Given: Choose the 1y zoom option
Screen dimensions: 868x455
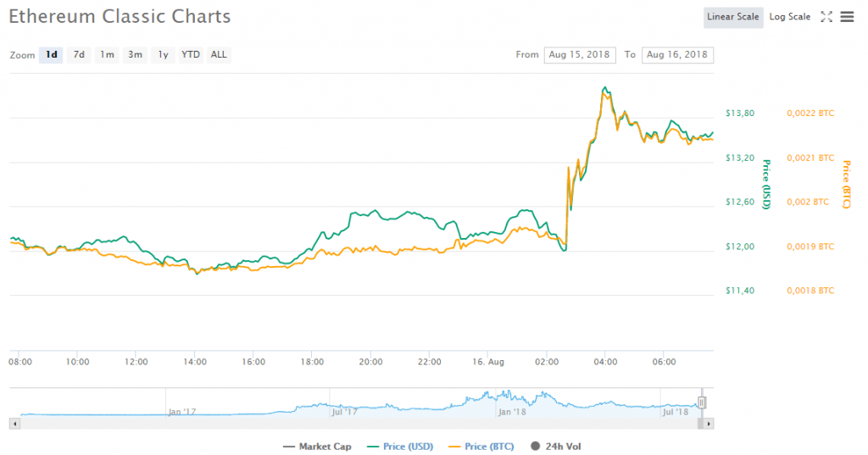Looking at the screenshot, I should (164, 55).
